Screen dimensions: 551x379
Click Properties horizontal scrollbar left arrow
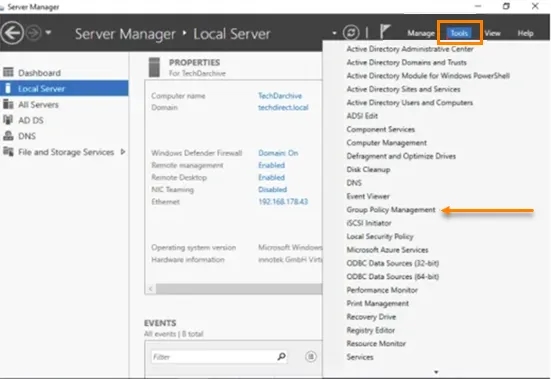pos(151,289)
